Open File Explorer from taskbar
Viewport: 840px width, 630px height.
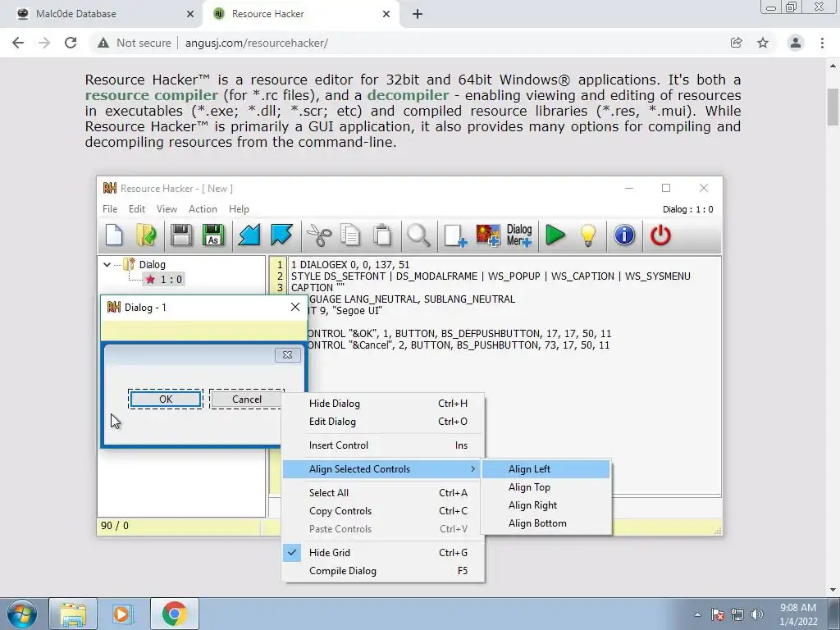point(73,614)
